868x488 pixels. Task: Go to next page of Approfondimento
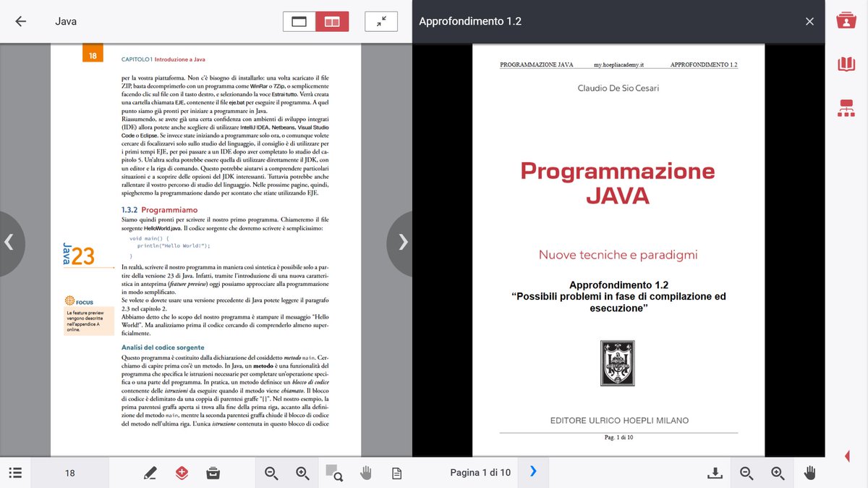click(x=533, y=471)
